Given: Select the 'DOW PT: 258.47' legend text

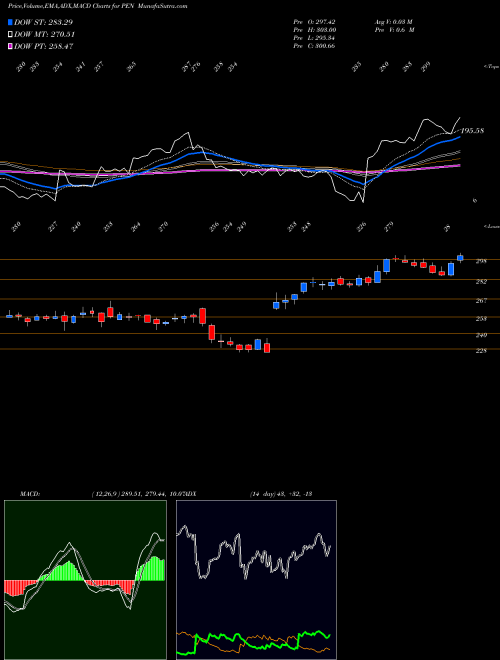Looking at the screenshot, I should [44, 46].
